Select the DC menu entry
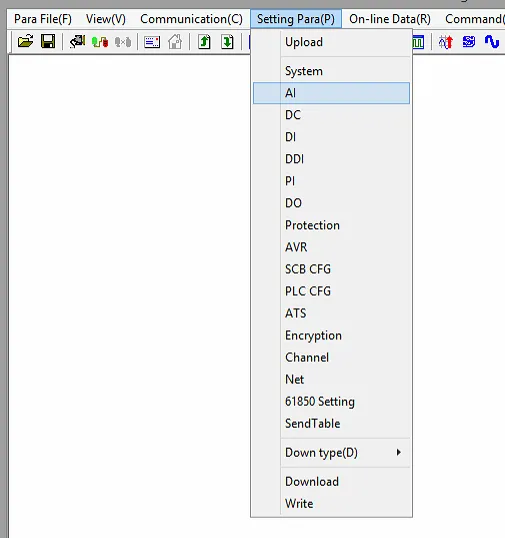505x538 pixels. 331,115
